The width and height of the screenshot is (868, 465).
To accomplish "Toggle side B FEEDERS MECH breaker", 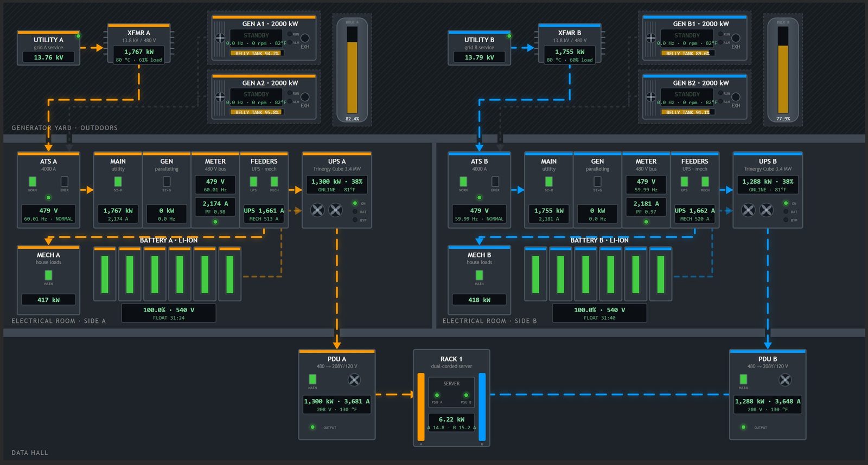I will tap(705, 182).
